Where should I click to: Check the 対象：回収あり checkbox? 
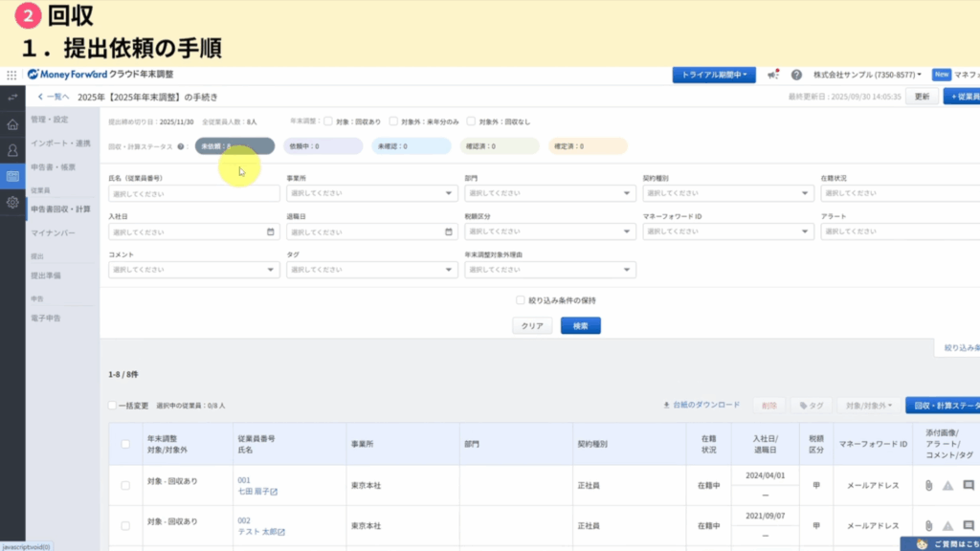(328, 121)
